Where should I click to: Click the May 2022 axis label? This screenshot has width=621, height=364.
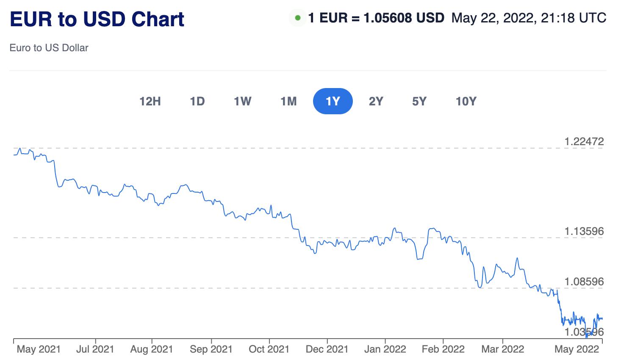(576, 350)
